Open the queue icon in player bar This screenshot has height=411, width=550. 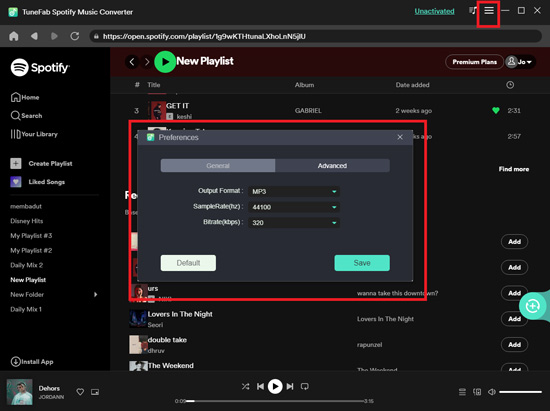462,392
